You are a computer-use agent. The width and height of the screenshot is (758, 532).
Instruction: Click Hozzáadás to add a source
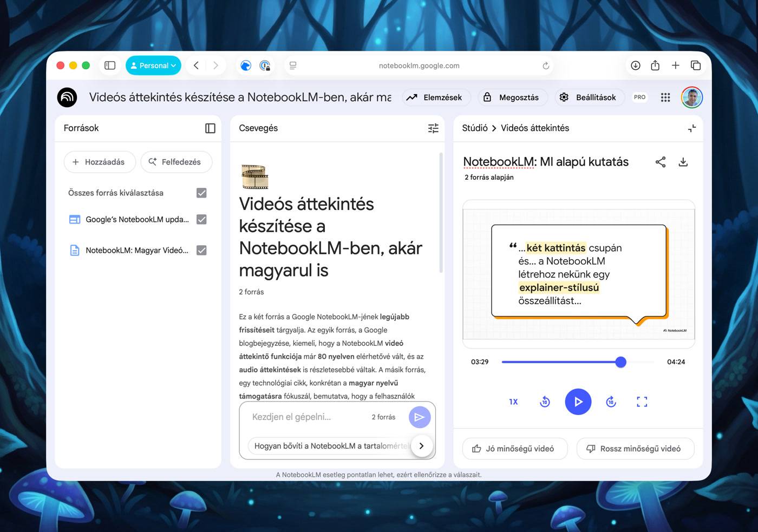(100, 162)
